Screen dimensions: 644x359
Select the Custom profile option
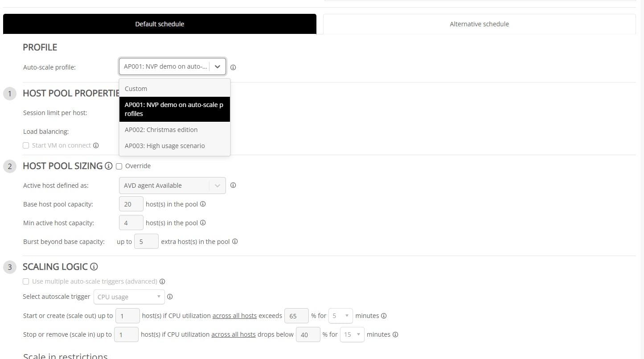[136, 89]
